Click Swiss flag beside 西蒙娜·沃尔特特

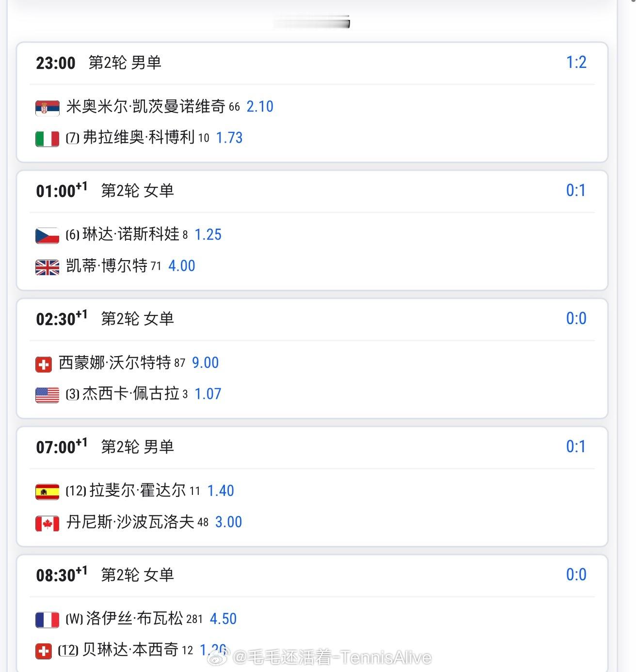coord(44,364)
